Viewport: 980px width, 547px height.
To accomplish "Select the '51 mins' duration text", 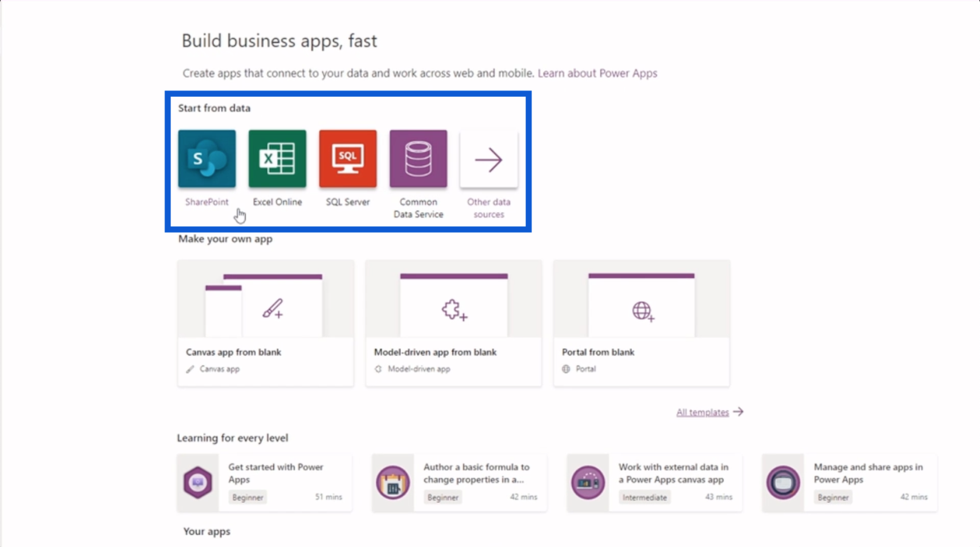I will tap(328, 497).
